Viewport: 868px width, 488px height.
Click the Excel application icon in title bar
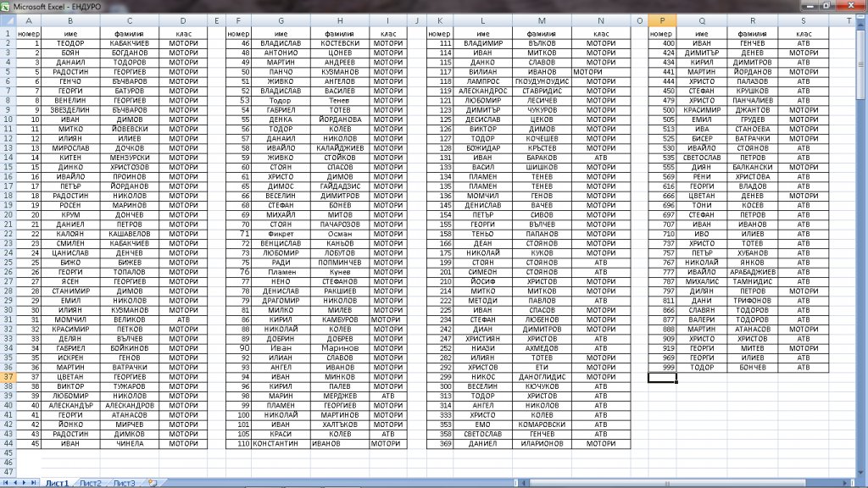[x=5, y=7]
